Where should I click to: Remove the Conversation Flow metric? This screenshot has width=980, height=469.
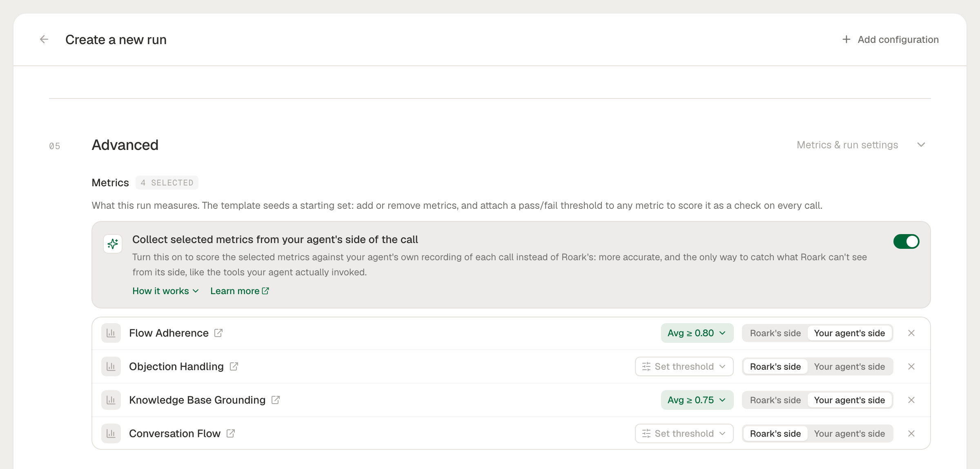[x=911, y=433]
